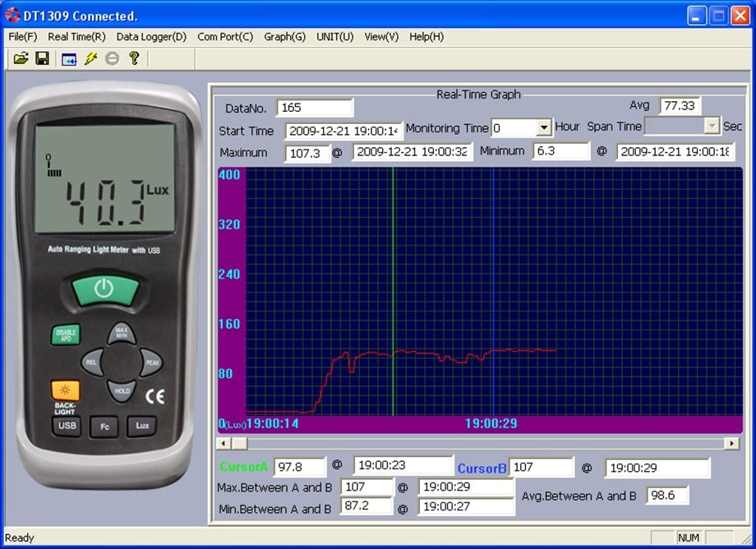Click the MAX MIN button on meter

click(122, 334)
